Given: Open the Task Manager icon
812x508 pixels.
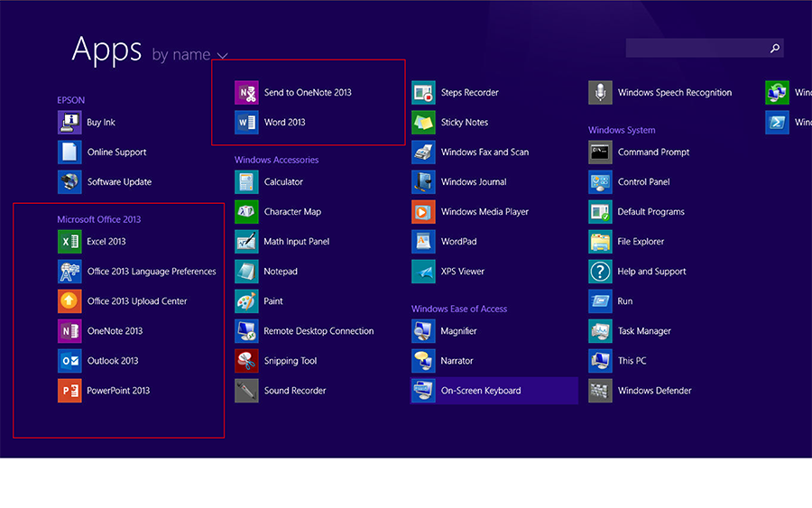Looking at the screenshot, I should (x=600, y=331).
